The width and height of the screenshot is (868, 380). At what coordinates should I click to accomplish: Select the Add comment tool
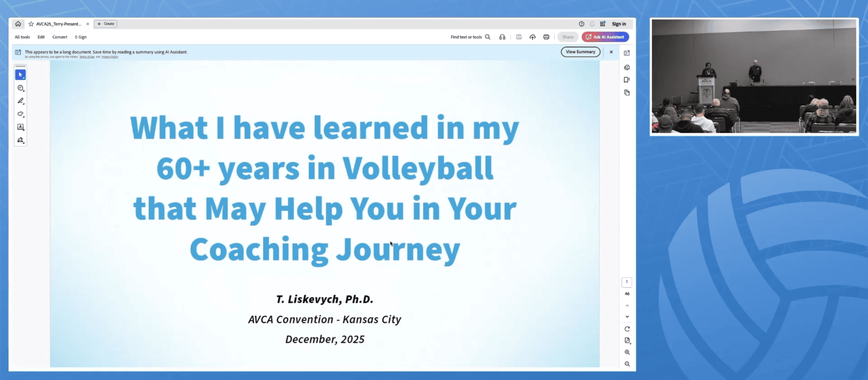(x=21, y=88)
